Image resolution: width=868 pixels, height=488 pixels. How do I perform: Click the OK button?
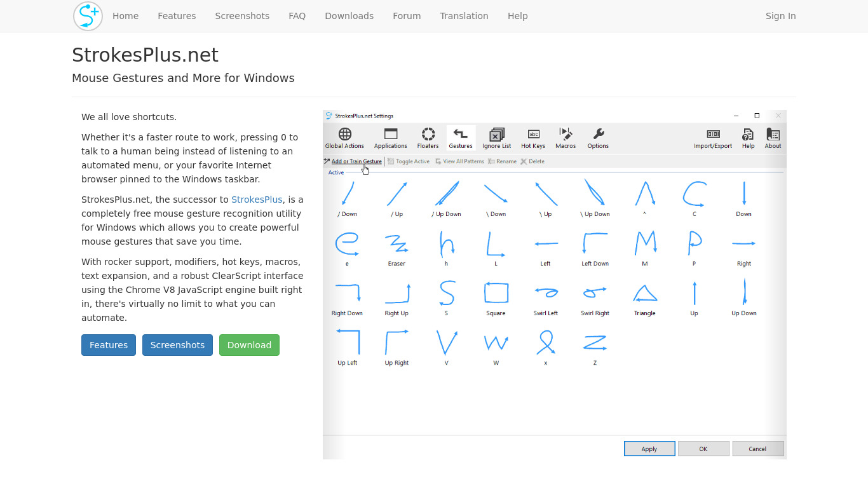703,449
